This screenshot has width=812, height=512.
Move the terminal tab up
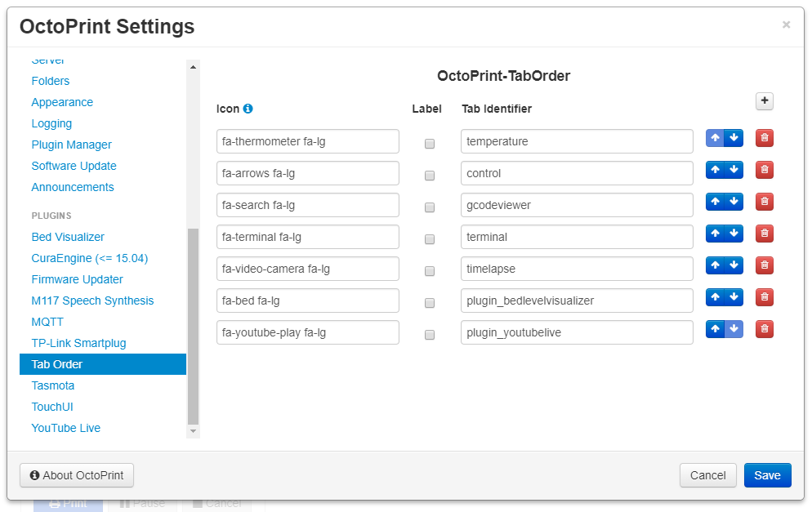(x=716, y=234)
